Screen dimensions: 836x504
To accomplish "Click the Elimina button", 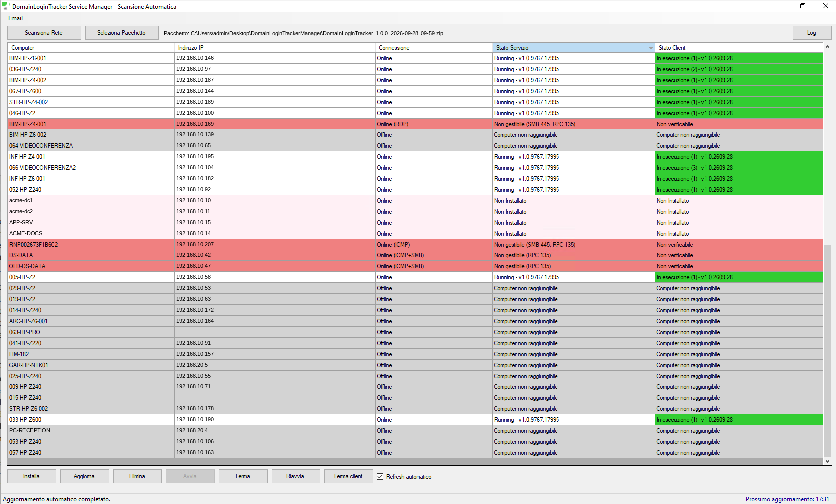I will [x=138, y=476].
